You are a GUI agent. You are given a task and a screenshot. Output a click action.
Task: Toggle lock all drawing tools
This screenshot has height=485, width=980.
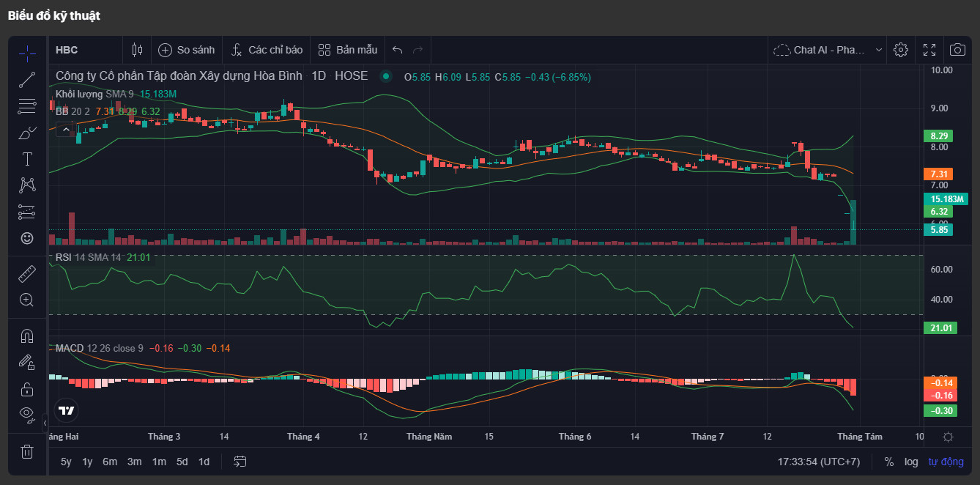[x=27, y=388]
